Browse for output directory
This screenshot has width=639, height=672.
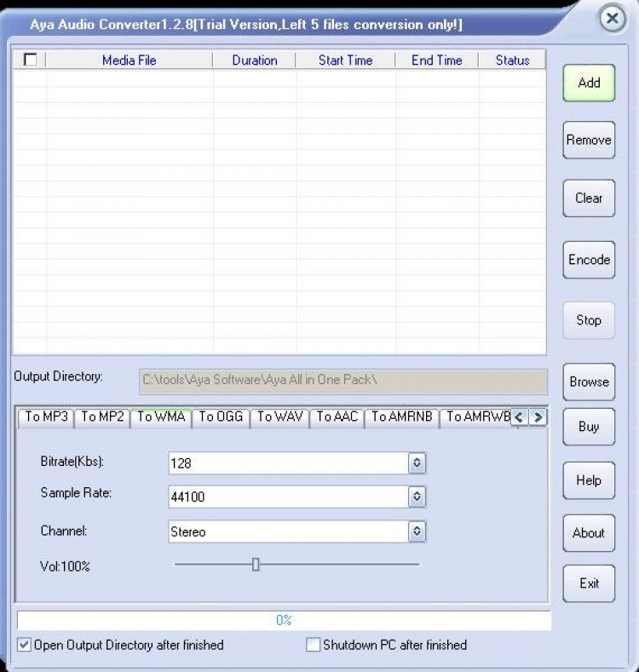coord(589,382)
